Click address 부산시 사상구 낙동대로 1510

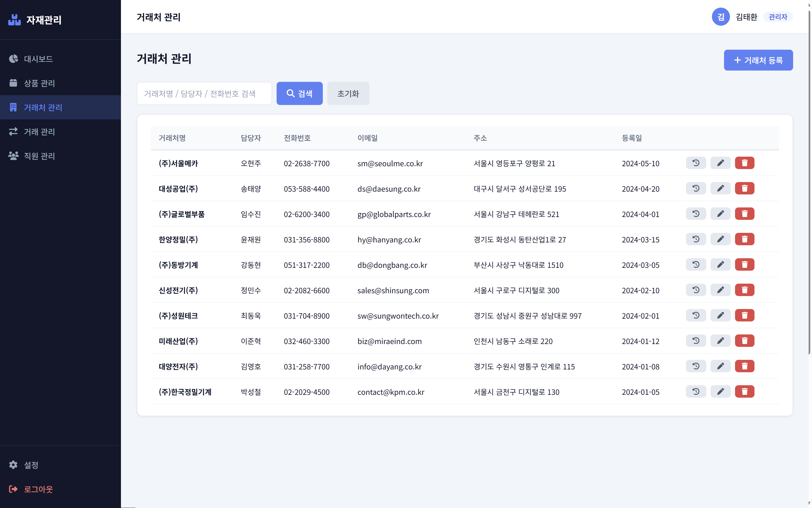[518, 265]
